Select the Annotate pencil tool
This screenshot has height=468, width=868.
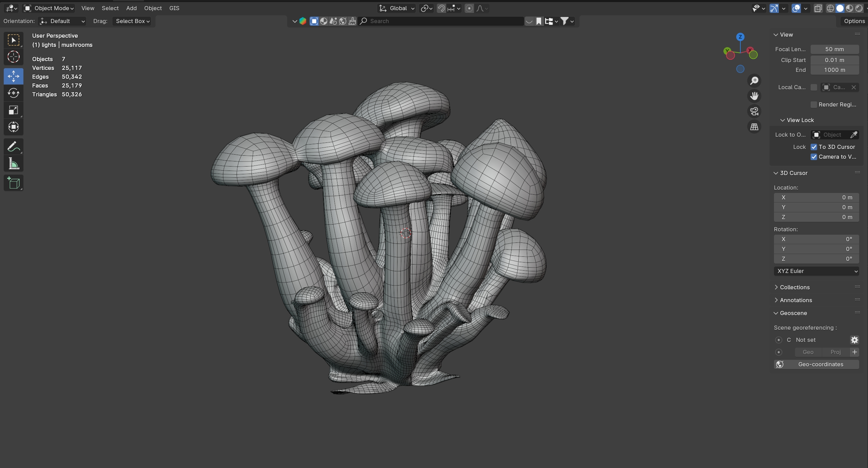pyautogui.click(x=14, y=147)
